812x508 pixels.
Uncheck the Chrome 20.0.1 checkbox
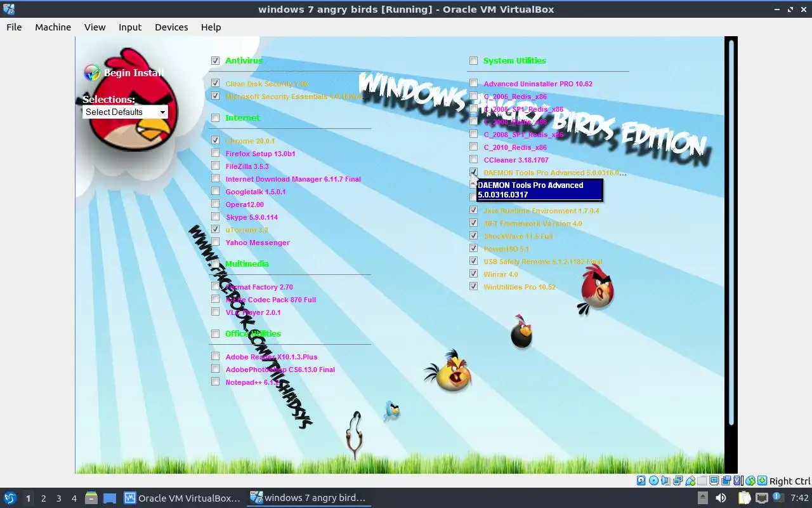tap(216, 140)
